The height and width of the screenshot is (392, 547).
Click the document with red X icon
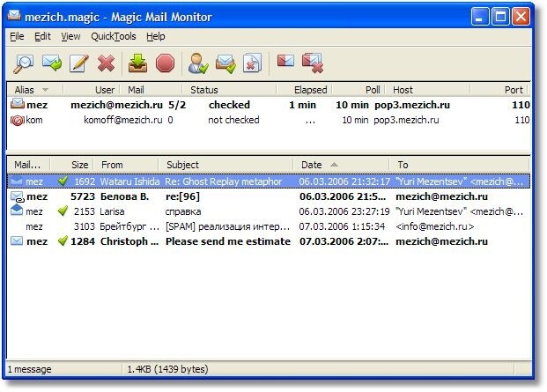click(x=252, y=63)
